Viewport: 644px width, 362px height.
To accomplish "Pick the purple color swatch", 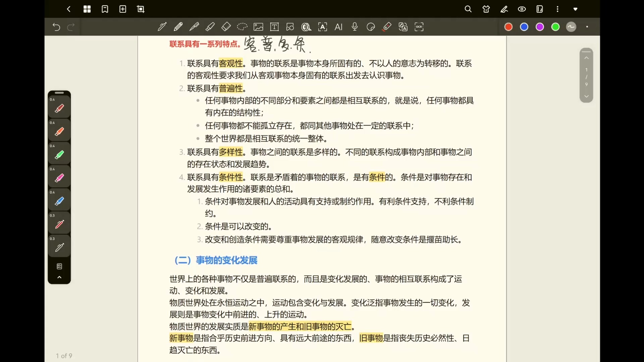I will tap(540, 27).
